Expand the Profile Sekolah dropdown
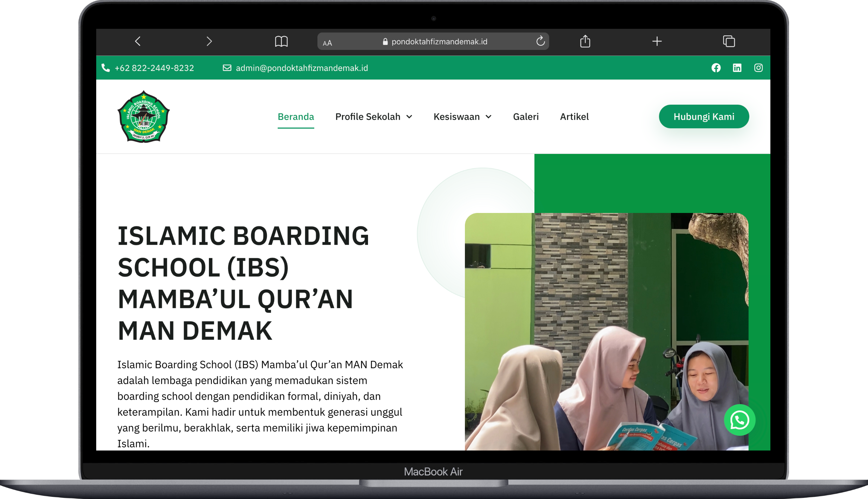Image resolution: width=868 pixels, height=499 pixels. [x=374, y=117]
